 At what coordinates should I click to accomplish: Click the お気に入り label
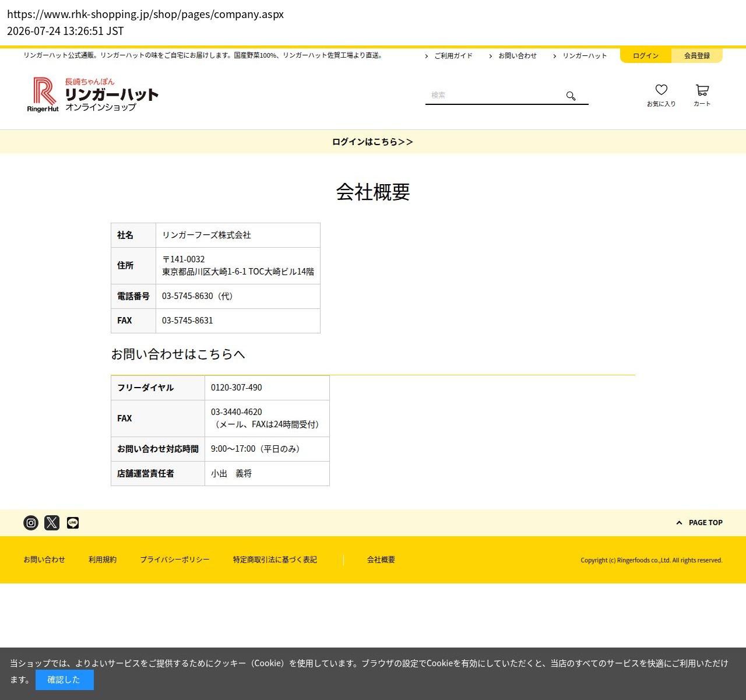coord(661,104)
